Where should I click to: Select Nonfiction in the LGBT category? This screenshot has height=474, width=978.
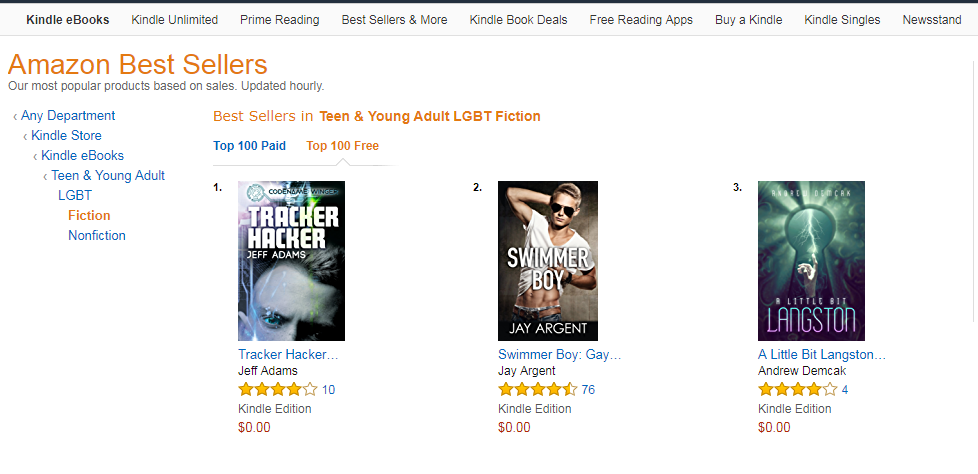point(97,236)
